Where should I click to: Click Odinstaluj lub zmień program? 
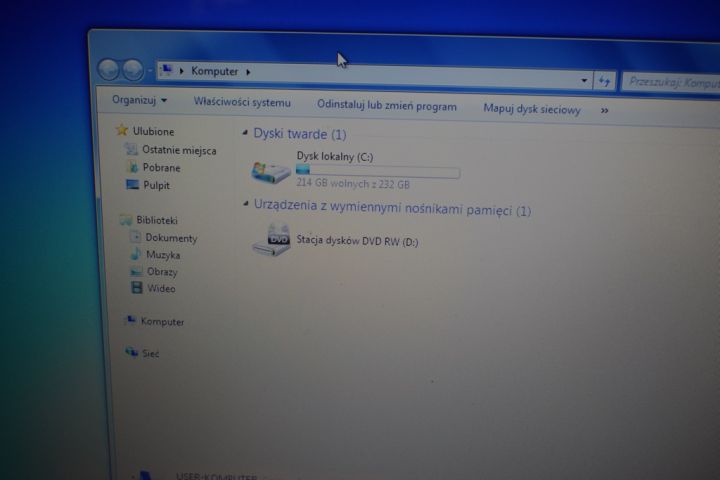pos(386,106)
